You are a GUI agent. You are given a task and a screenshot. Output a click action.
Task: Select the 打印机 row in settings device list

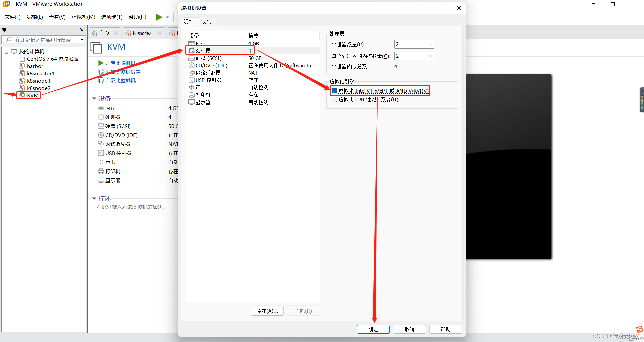click(253, 95)
